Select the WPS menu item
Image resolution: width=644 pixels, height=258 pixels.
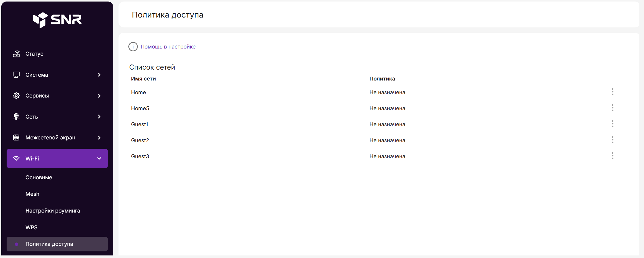(x=31, y=228)
